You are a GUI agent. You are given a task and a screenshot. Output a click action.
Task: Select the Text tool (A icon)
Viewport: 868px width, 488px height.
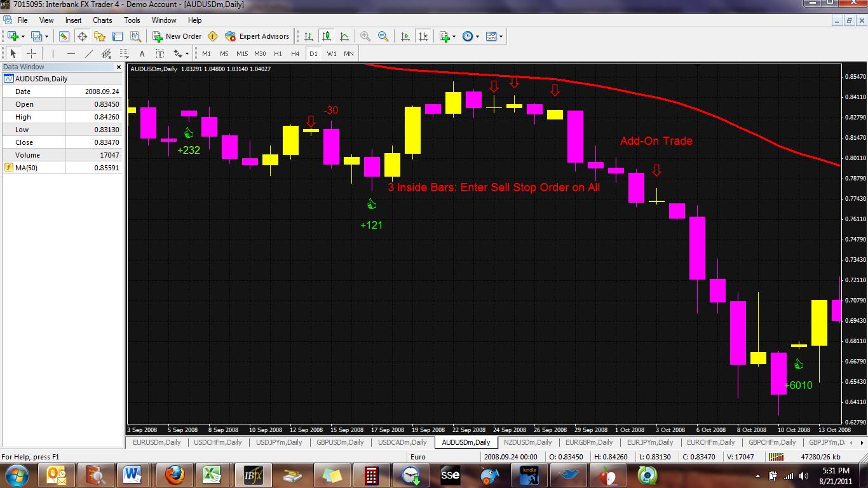[x=142, y=53]
